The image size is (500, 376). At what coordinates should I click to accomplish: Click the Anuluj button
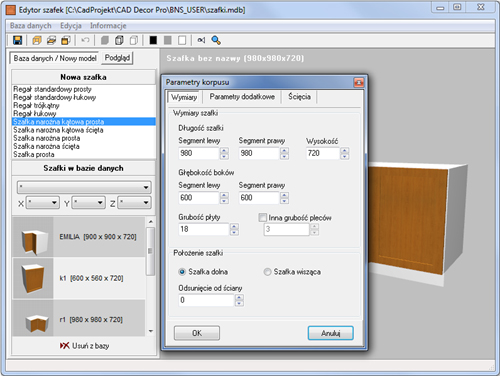pos(330,333)
